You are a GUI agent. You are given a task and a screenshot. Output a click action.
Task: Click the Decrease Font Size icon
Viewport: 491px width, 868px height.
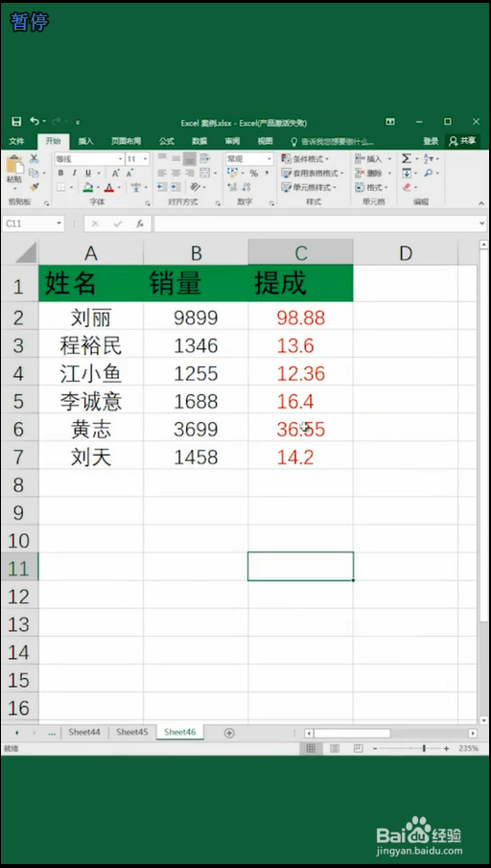click(129, 174)
